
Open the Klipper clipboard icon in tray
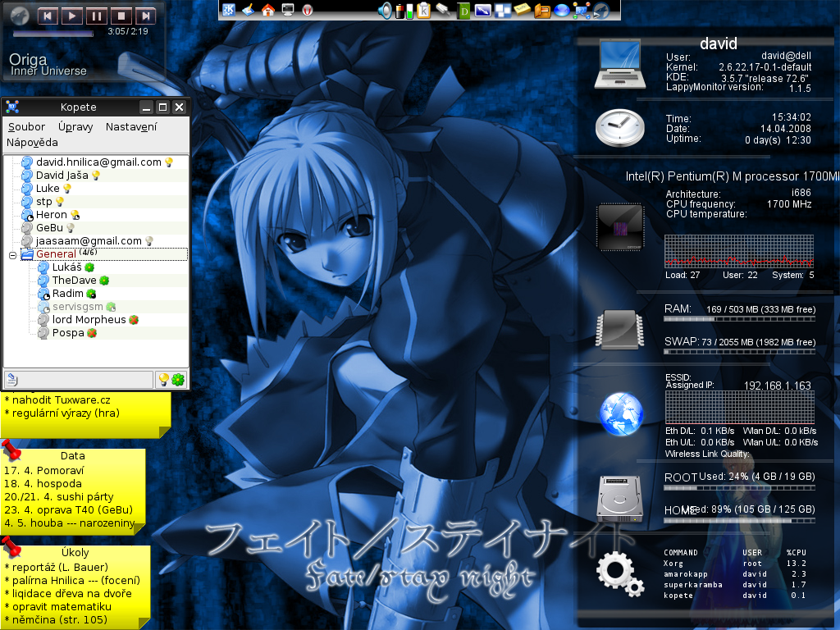(x=424, y=10)
